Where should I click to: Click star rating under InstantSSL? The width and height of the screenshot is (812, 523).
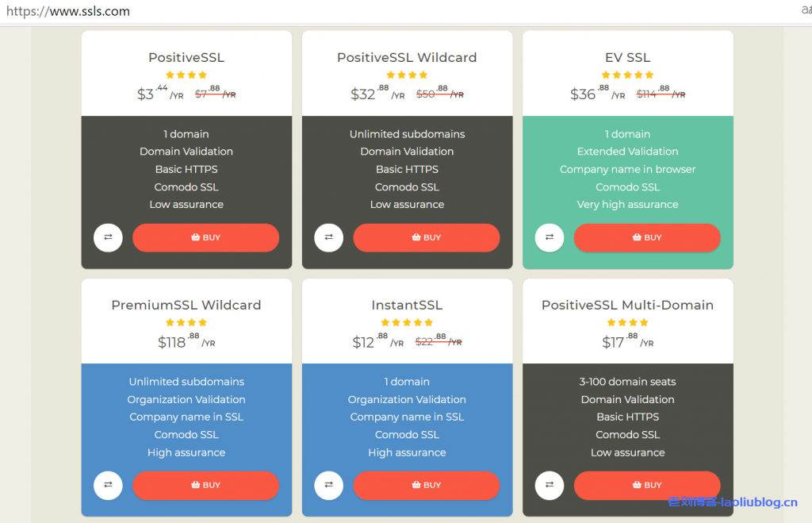click(x=407, y=322)
